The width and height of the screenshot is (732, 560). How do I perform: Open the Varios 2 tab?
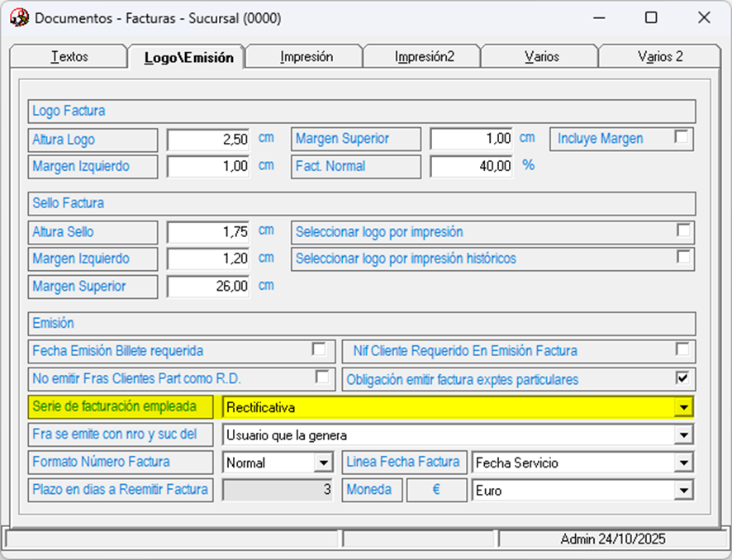(660, 57)
